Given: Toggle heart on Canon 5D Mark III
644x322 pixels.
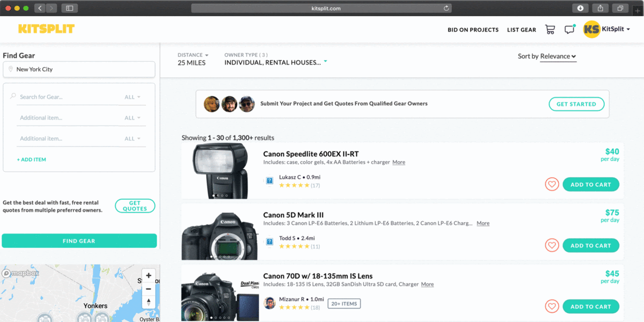Looking at the screenshot, I should 552,246.
